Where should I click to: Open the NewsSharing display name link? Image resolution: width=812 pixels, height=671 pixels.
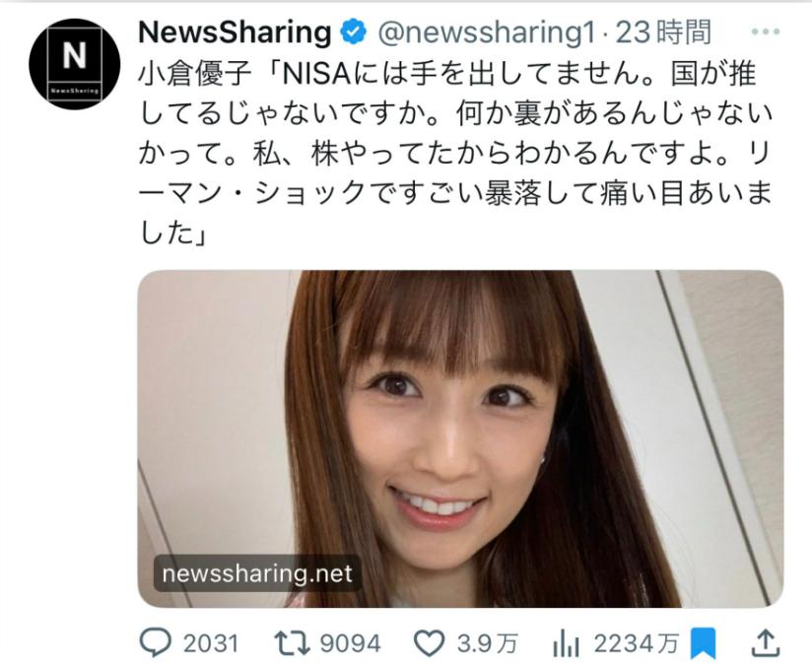coord(235,33)
